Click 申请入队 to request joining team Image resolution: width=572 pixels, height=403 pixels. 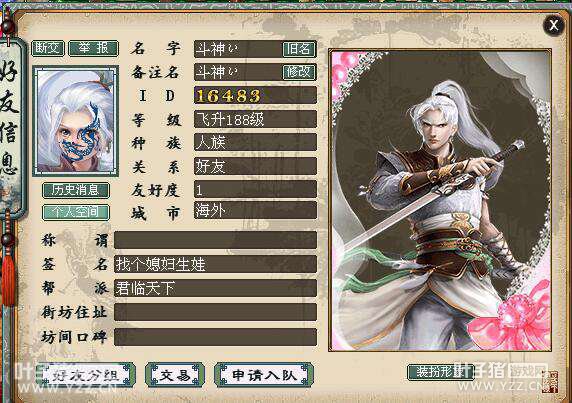tap(264, 375)
